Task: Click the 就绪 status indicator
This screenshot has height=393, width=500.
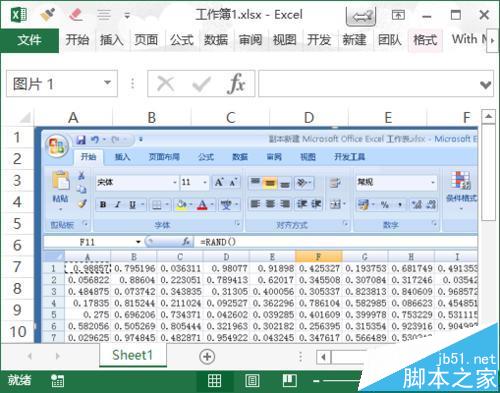Action: [x=19, y=380]
